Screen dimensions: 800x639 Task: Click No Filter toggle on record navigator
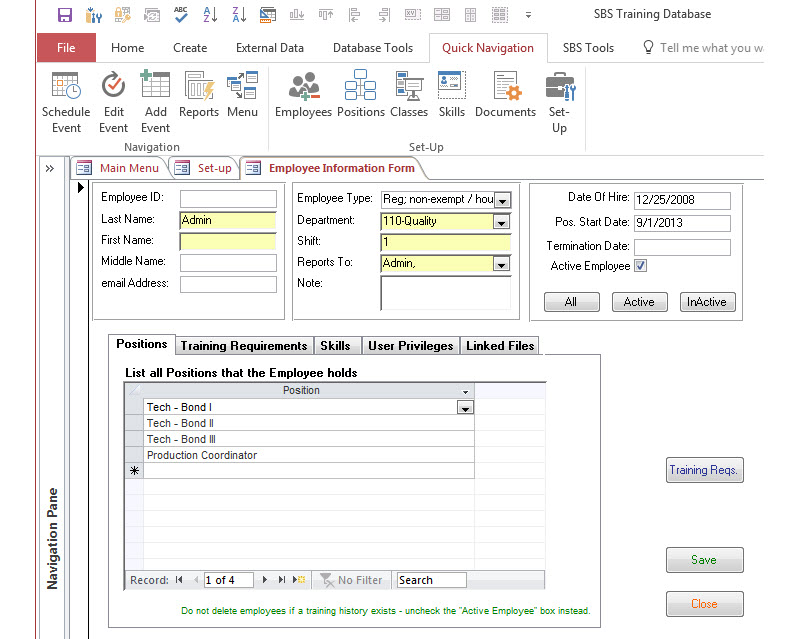click(351, 580)
